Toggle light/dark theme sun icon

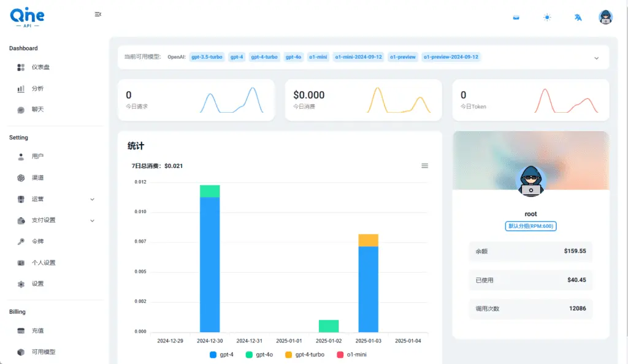pos(547,17)
